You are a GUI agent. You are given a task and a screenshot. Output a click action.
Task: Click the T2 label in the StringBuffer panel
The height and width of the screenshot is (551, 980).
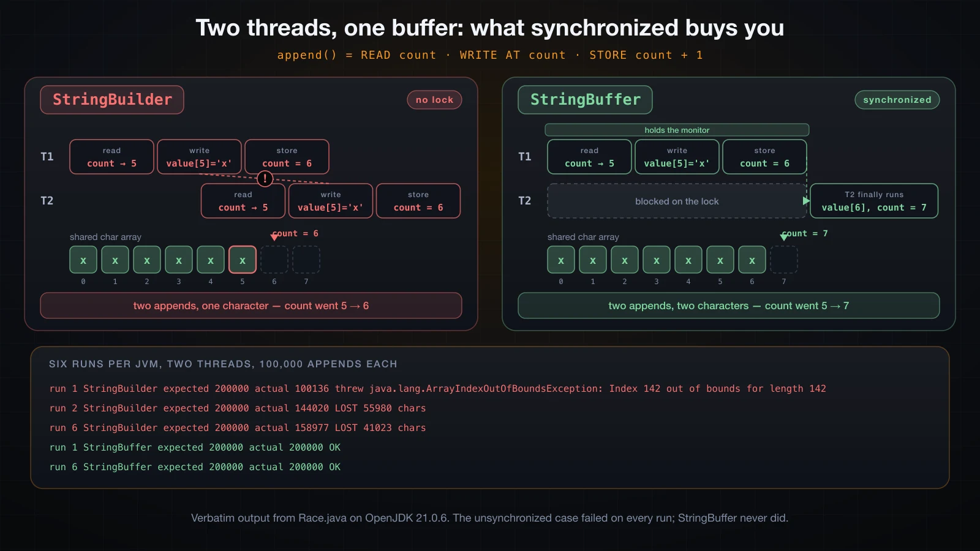pos(525,201)
